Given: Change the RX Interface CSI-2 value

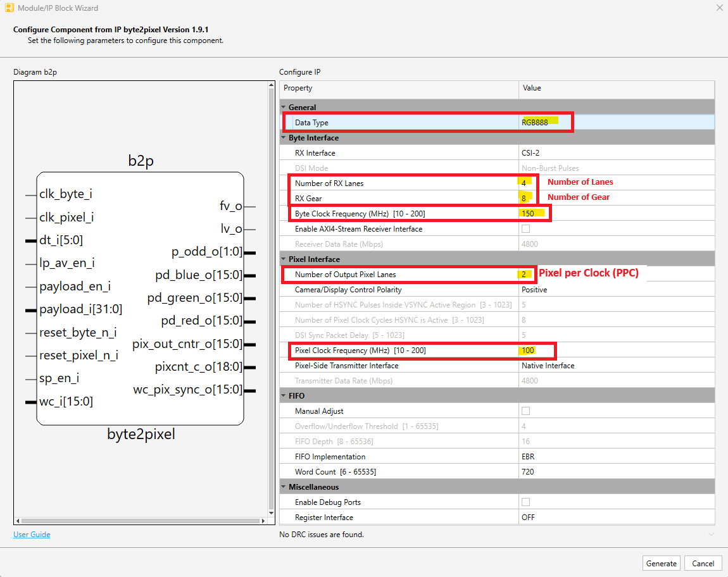Looking at the screenshot, I should 530,152.
